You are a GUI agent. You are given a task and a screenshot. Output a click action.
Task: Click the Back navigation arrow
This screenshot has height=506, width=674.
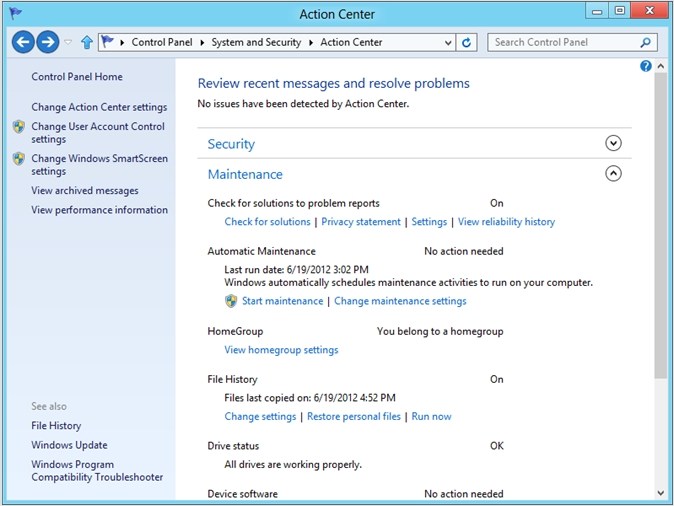[23, 42]
